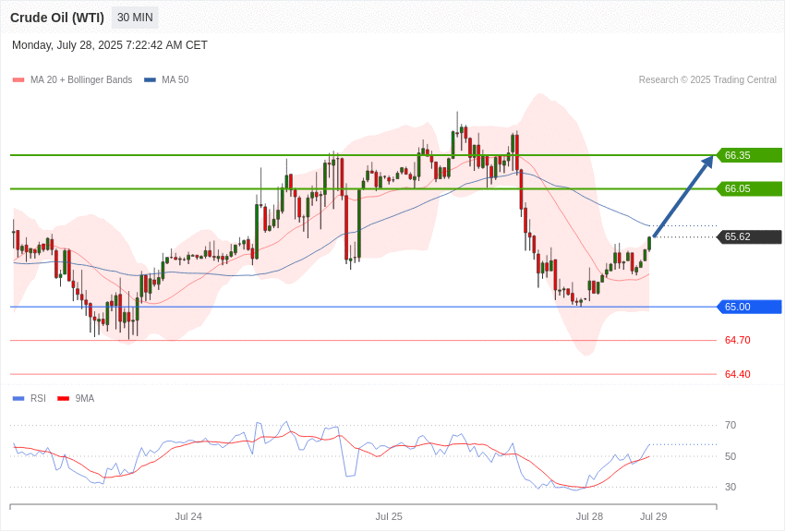Click the RSI 70 axis label
This screenshot has width=785, height=532.
tap(731, 426)
